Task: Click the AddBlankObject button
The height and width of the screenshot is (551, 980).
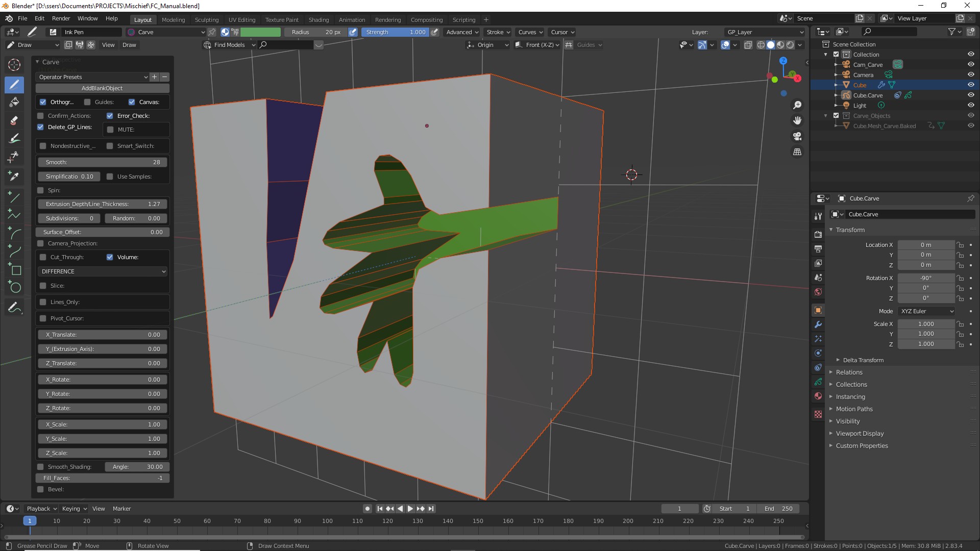Action: tap(102, 88)
